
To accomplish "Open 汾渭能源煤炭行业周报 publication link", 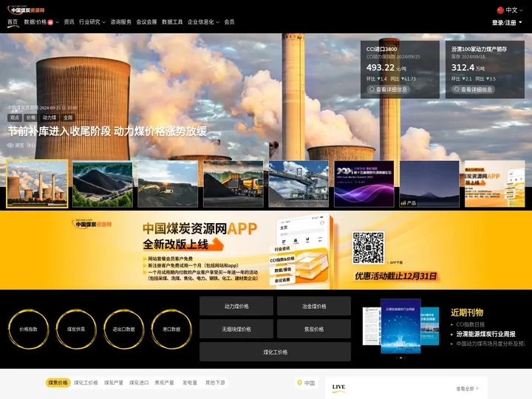I will click(x=486, y=334).
